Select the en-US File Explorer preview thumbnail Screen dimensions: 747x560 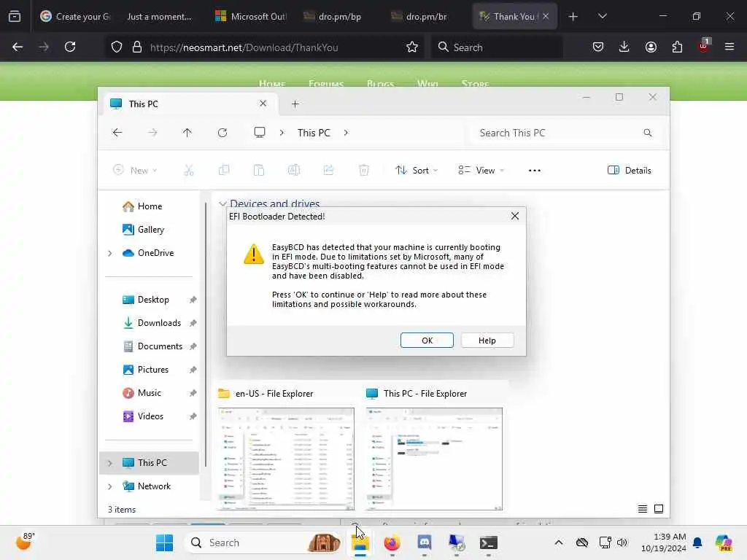click(x=286, y=459)
